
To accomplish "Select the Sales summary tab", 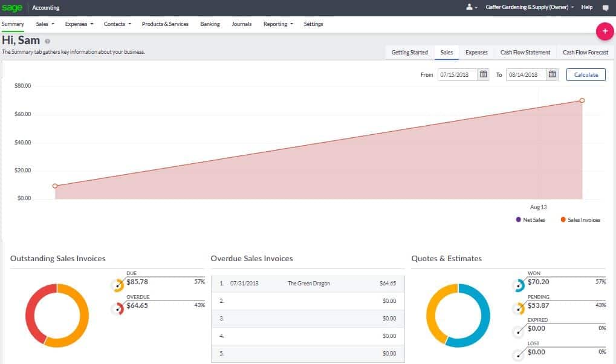I will (447, 52).
